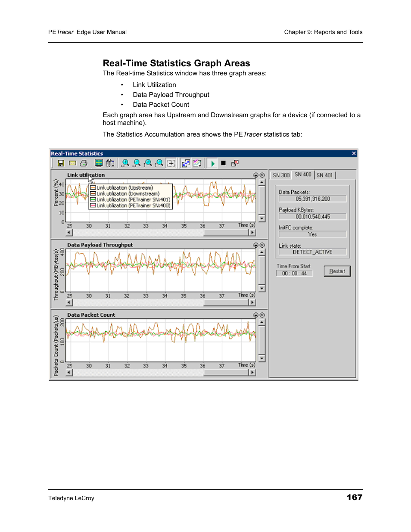Toggle the sync graphs toolbar icon
Screen dimensions: 411x532
[186, 163]
